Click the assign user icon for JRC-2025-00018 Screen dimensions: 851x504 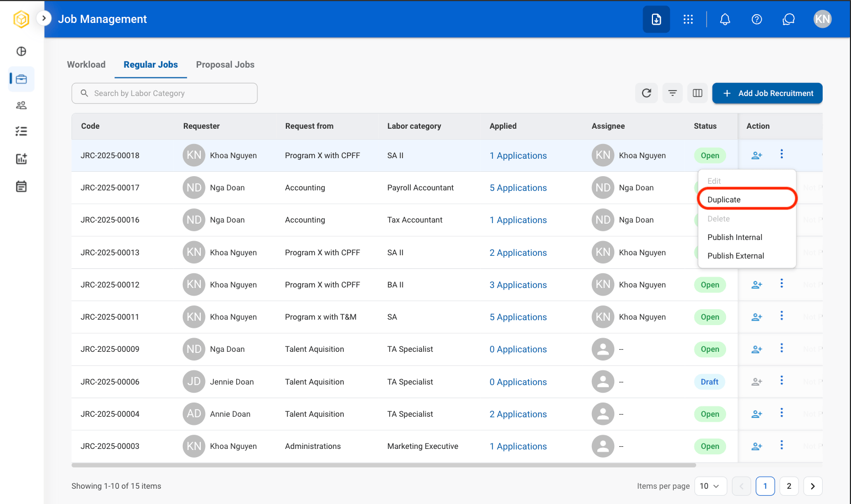[757, 155]
